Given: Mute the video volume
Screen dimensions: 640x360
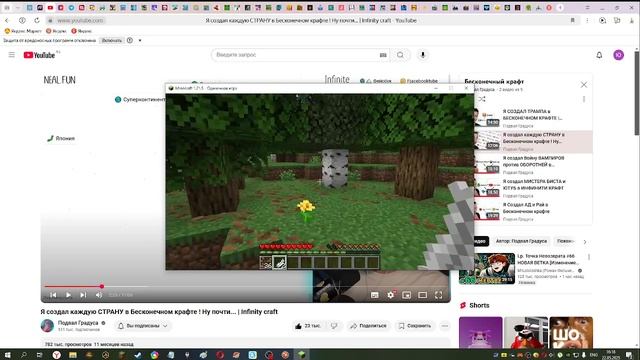Looking at the screenshot, I should [99, 295].
